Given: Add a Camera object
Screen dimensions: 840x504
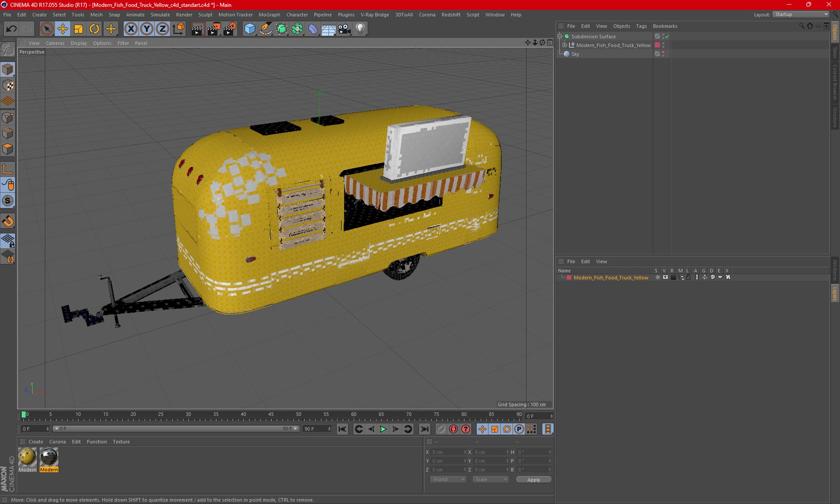Looking at the screenshot, I should [x=344, y=29].
